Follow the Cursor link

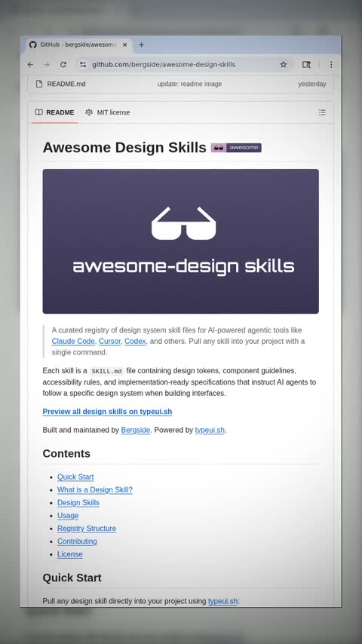tap(109, 342)
